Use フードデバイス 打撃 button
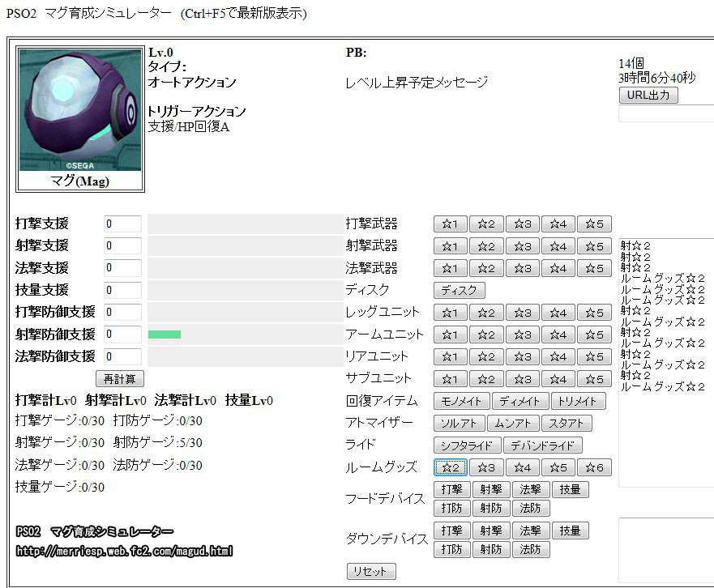 [x=452, y=490]
